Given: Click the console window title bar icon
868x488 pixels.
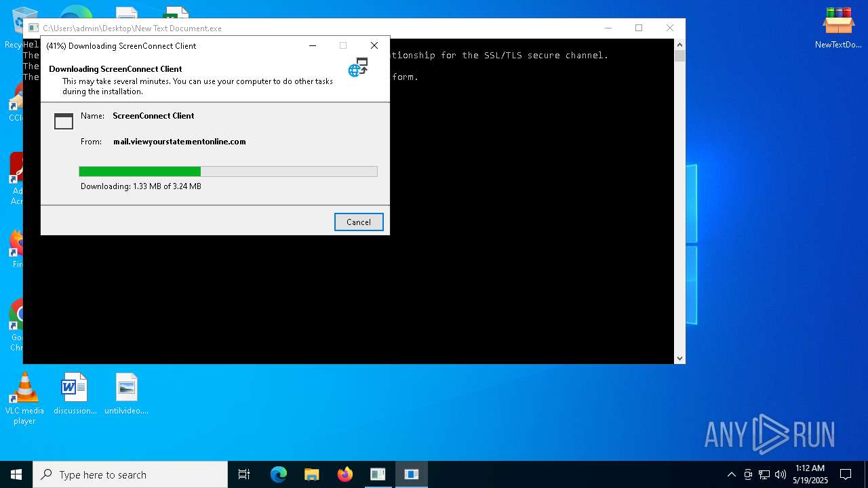Looking at the screenshot, I should tap(33, 28).
